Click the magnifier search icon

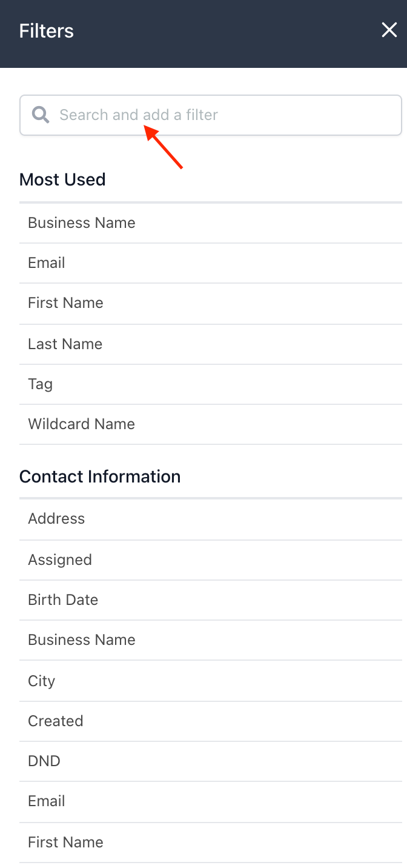[x=41, y=115]
